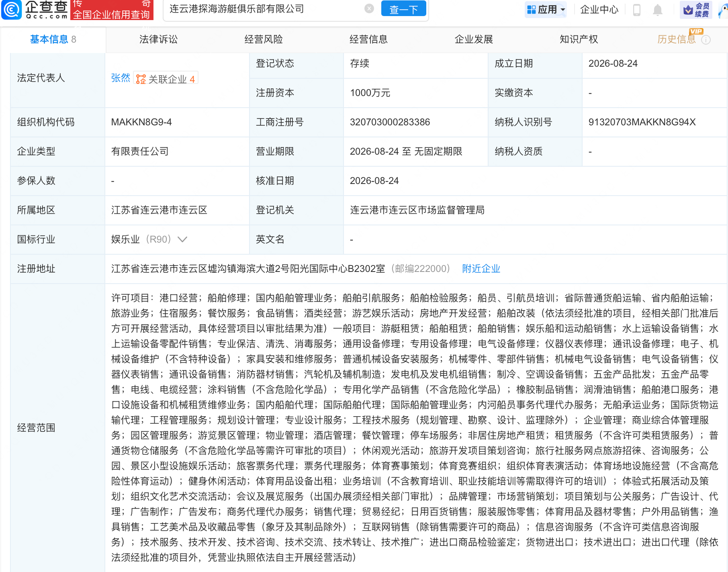
Task: Select organization code MAKKN8G9-4
Action: (x=141, y=122)
